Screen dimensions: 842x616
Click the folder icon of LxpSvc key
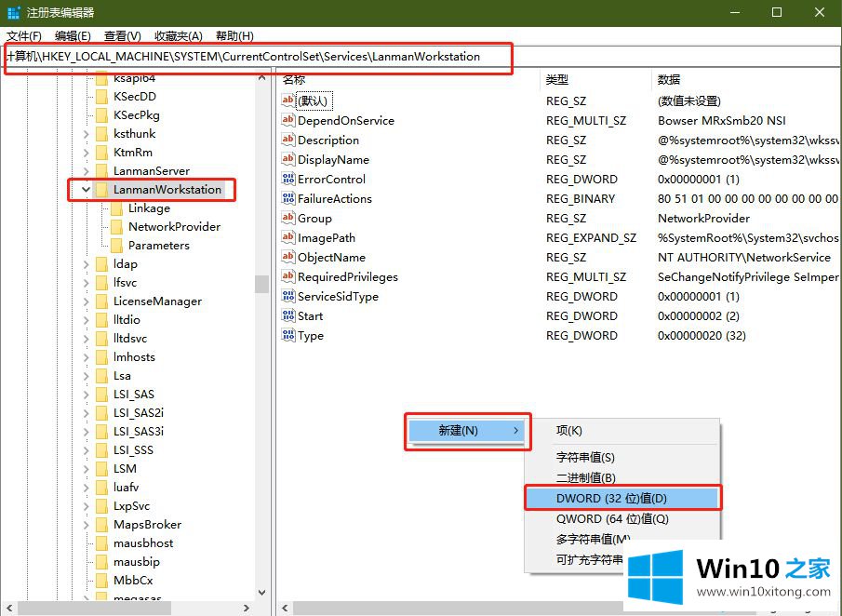click(x=101, y=506)
